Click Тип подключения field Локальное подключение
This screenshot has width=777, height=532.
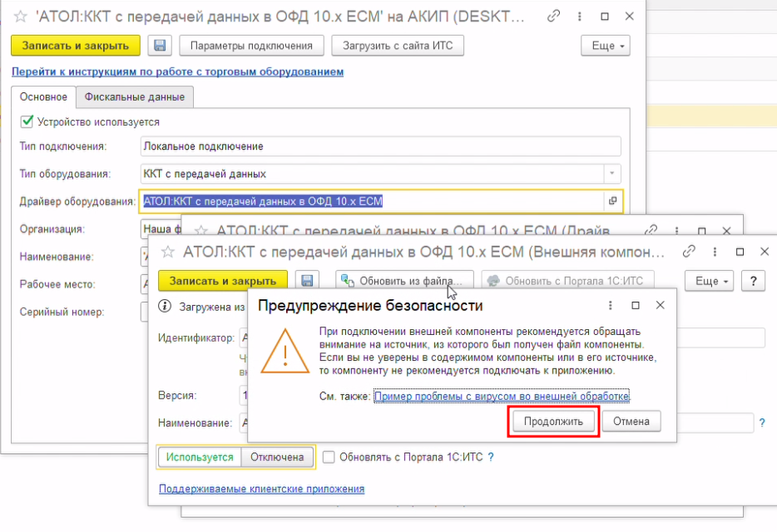coord(380,146)
